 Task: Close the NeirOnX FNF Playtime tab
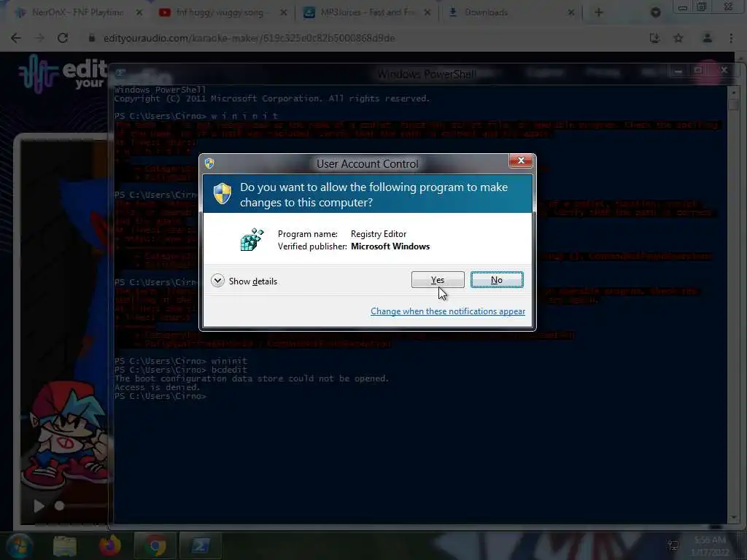[139, 13]
